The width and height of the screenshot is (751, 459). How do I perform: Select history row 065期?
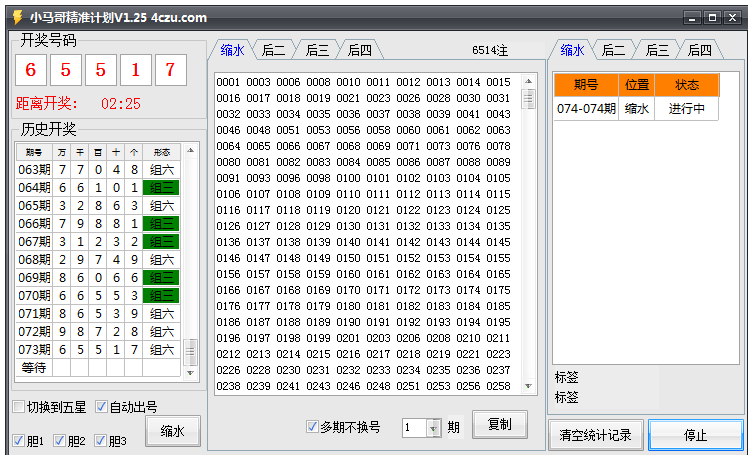point(98,206)
